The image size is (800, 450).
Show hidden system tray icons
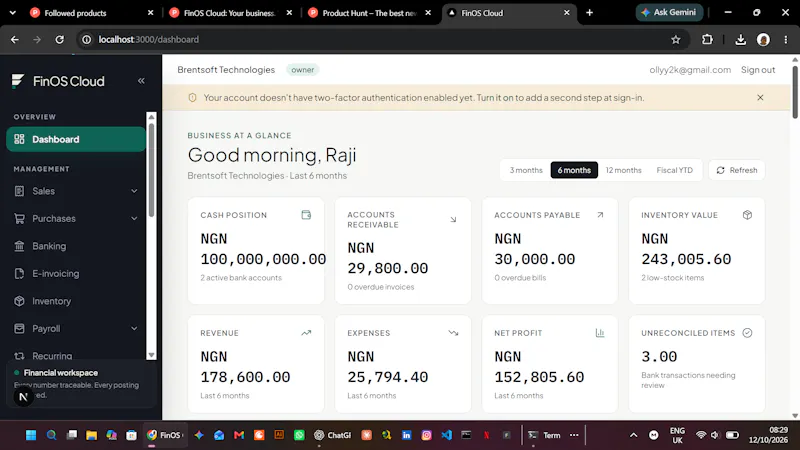[633, 435]
